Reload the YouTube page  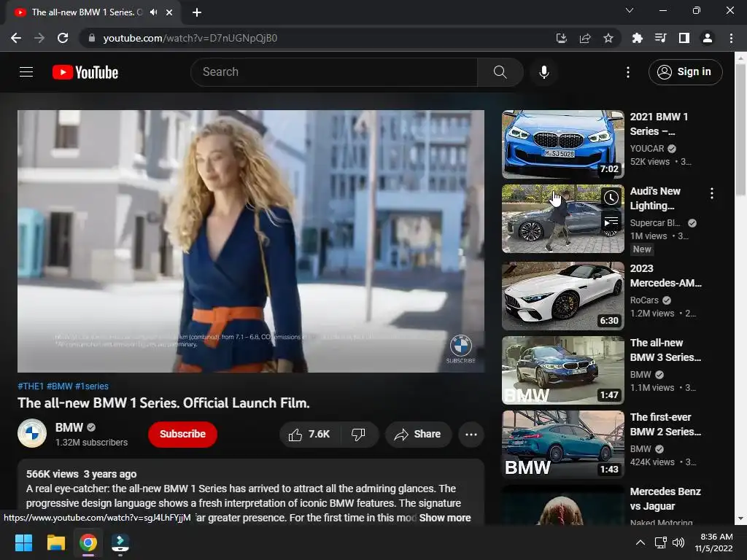(63, 38)
